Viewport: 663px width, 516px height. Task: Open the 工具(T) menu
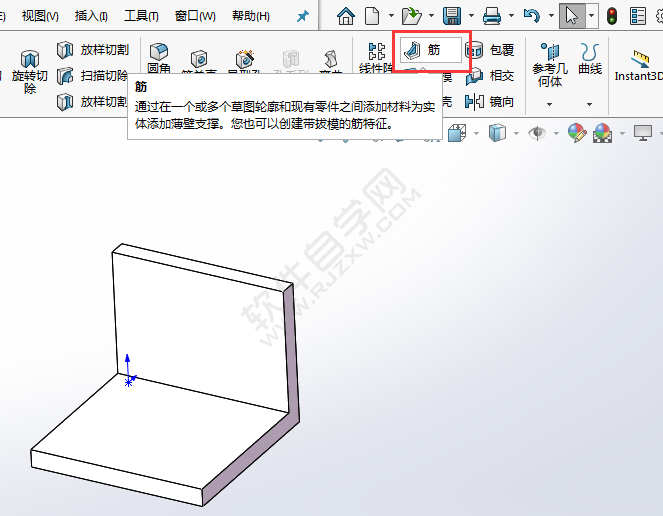pyautogui.click(x=141, y=16)
